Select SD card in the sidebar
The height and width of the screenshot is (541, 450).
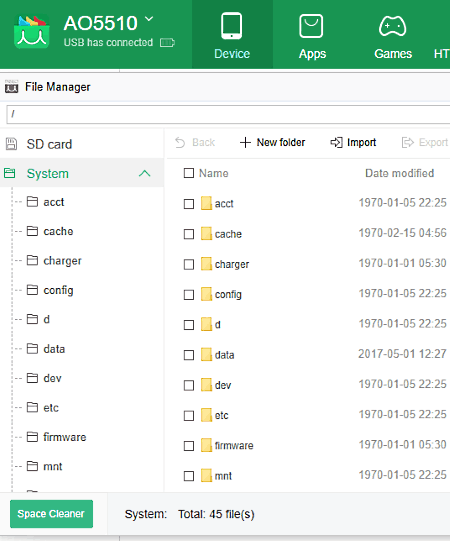[81, 144]
